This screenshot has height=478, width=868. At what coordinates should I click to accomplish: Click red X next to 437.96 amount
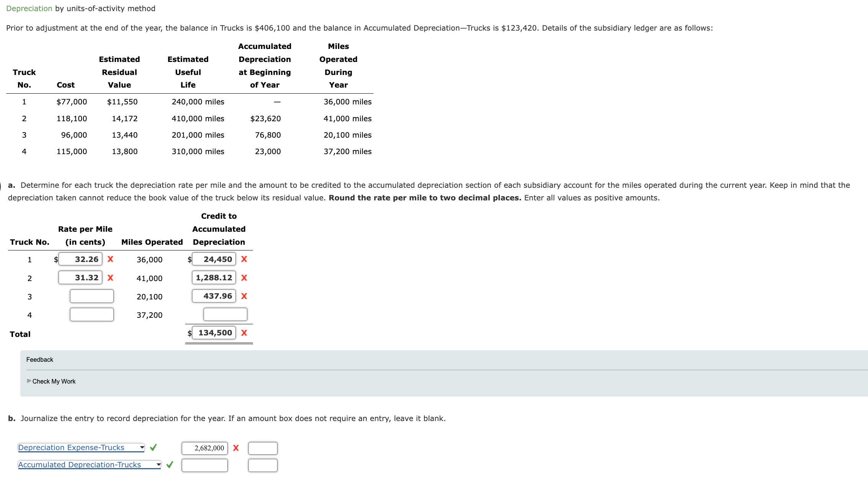[x=244, y=296]
